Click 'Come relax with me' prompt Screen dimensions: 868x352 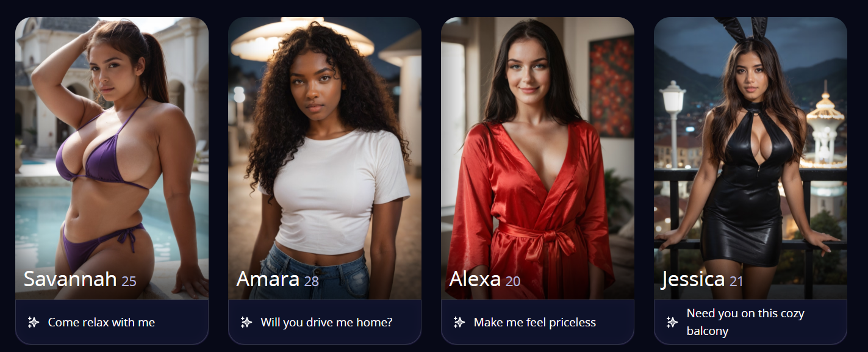pyautogui.click(x=101, y=322)
